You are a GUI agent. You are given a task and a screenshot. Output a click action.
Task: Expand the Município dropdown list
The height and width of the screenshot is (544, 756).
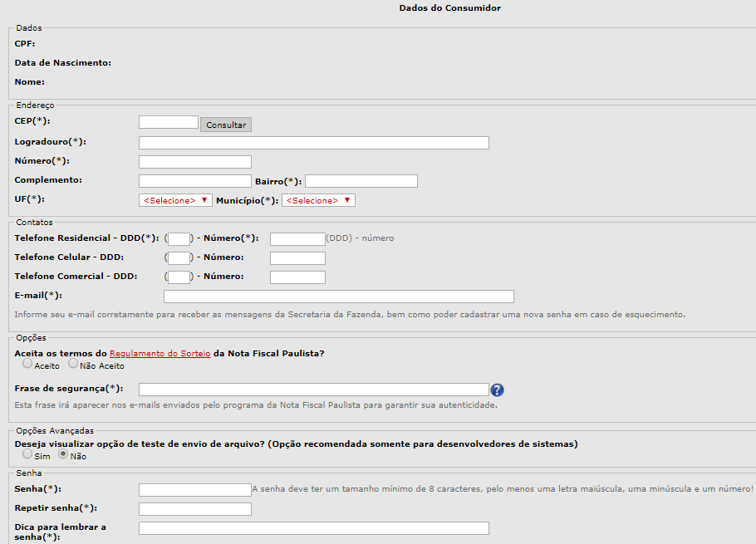(318, 200)
